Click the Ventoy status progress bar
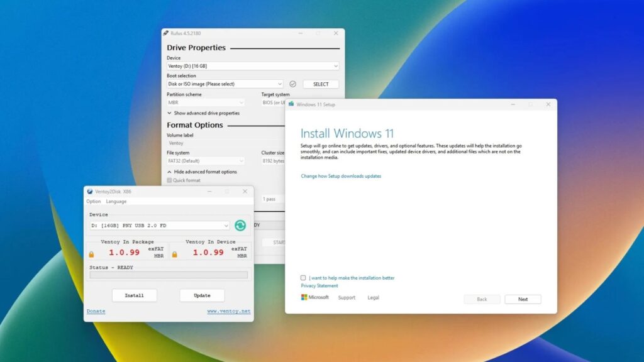Screen dimensions: 644x362 click(x=169, y=275)
